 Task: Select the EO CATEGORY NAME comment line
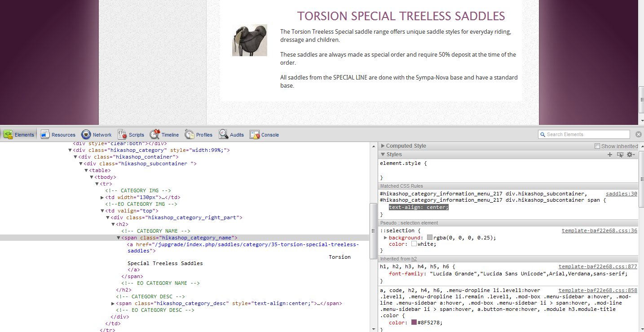(x=160, y=283)
